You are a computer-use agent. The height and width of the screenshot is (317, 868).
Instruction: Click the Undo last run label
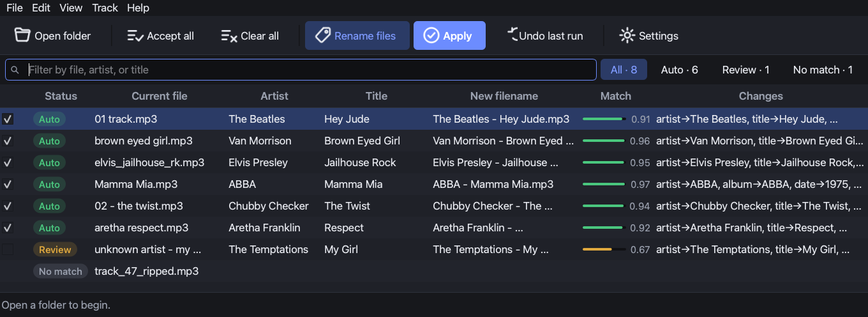tap(551, 36)
